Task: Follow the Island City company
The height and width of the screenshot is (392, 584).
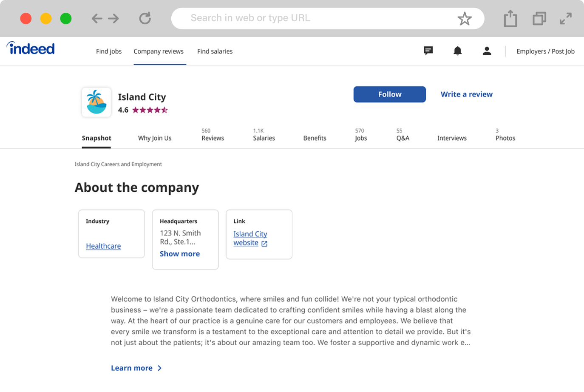Action: pos(389,94)
